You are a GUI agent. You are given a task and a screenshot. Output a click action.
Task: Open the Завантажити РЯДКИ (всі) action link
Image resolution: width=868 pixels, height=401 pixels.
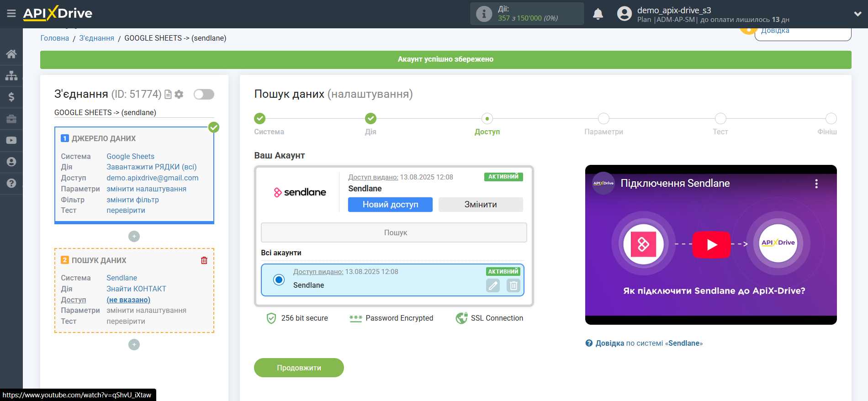point(152,167)
